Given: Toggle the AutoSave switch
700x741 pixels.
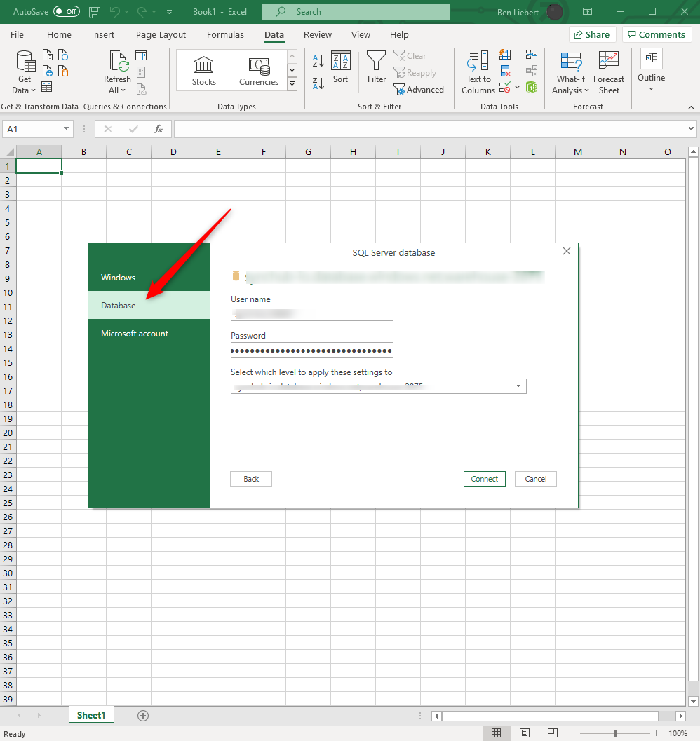Looking at the screenshot, I should pyautogui.click(x=66, y=12).
